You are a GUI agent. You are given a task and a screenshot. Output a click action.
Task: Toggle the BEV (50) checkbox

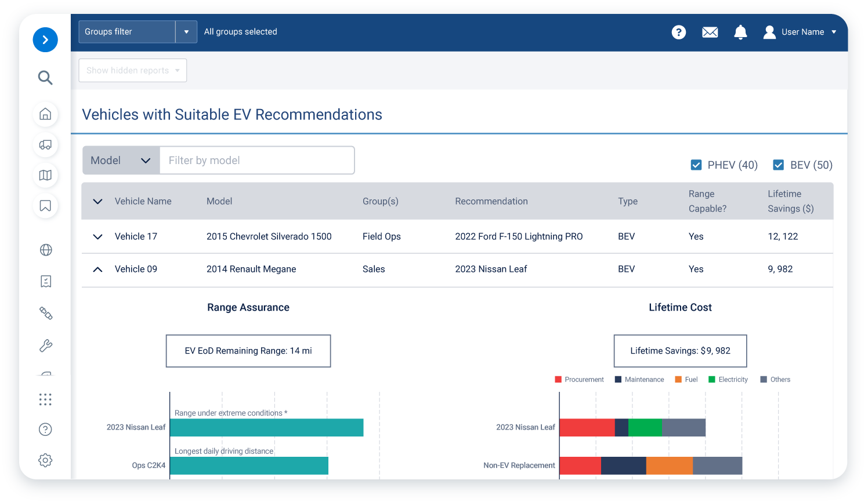click(779, 165)
